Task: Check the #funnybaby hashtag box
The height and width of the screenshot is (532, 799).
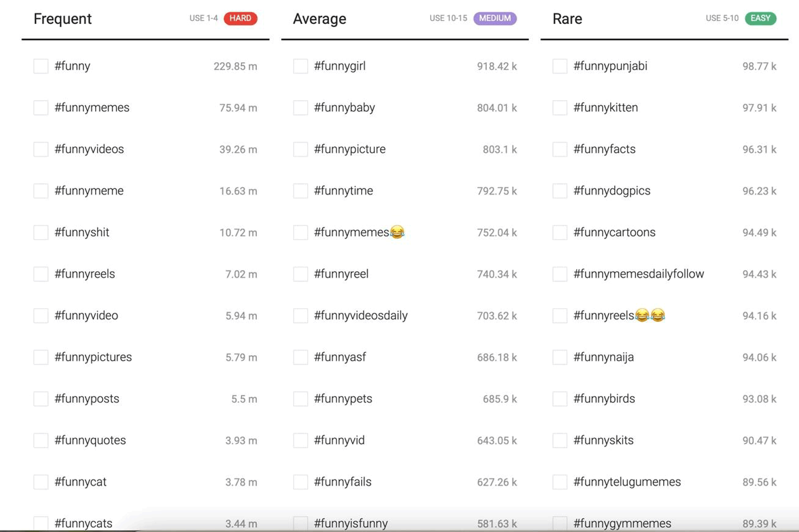Action: coord(300,108)
